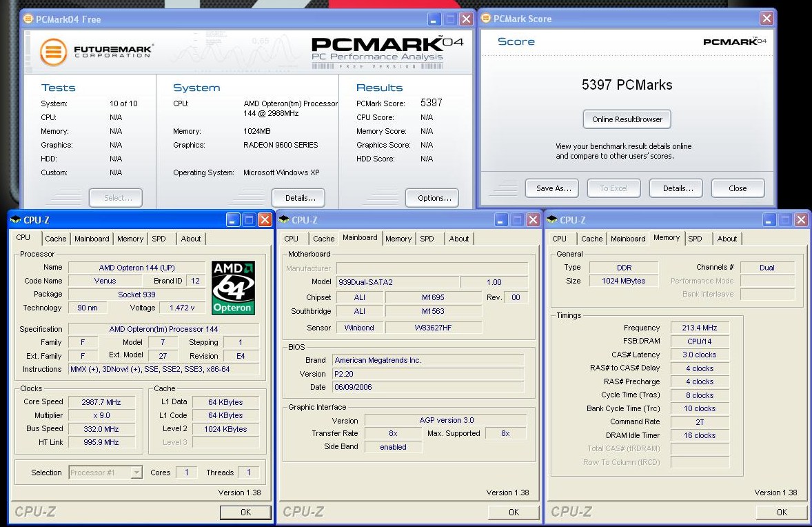Click OK in the first CPU-Z window

pos(245,512)
